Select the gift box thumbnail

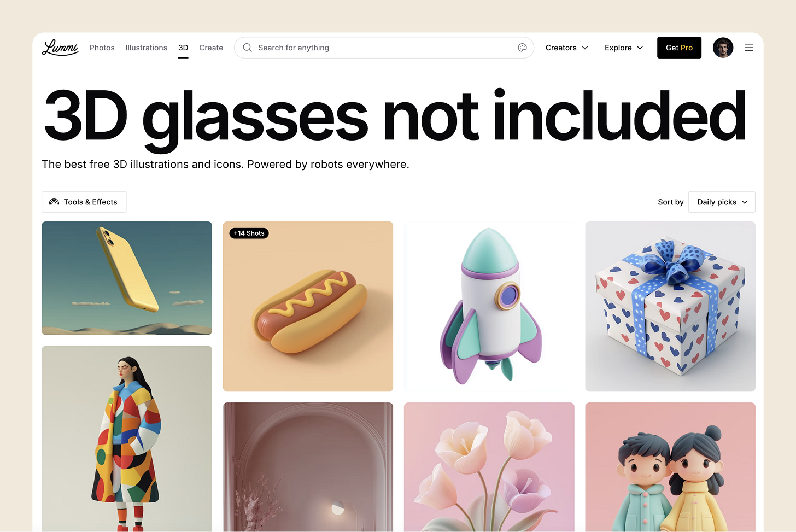(670, 306)
